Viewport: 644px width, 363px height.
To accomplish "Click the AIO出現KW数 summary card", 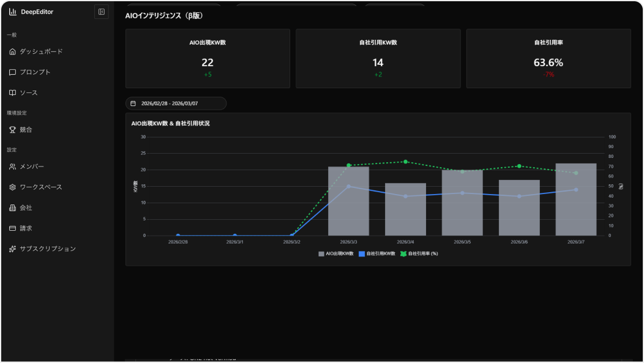I will coord(208,59).
